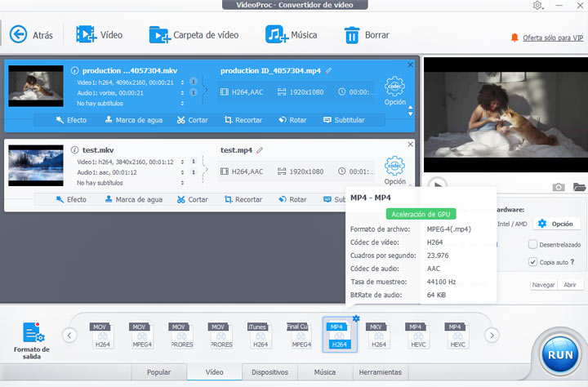
Task: Click the Borrar trash icon
Action: click(x=352, y=35)
